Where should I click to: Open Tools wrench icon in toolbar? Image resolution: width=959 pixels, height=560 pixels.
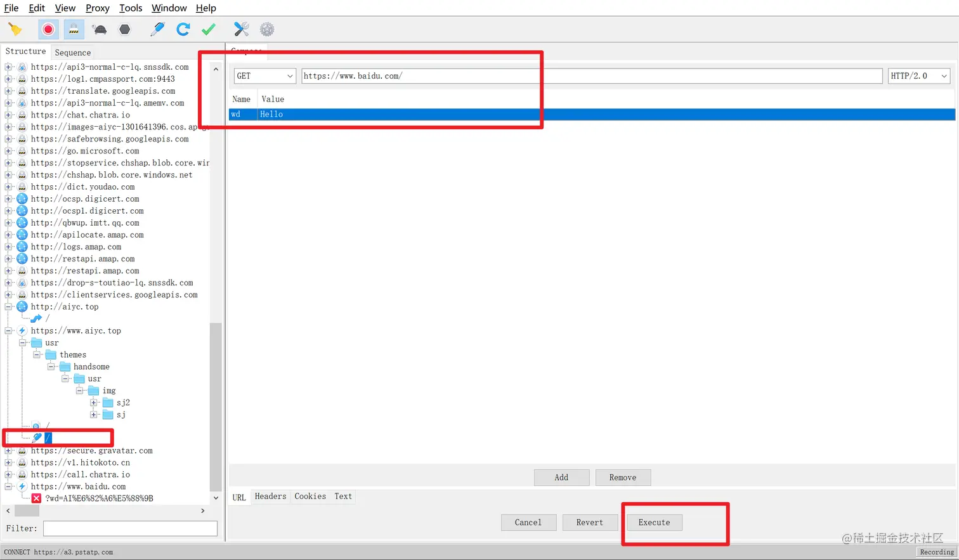click(241, 29)
